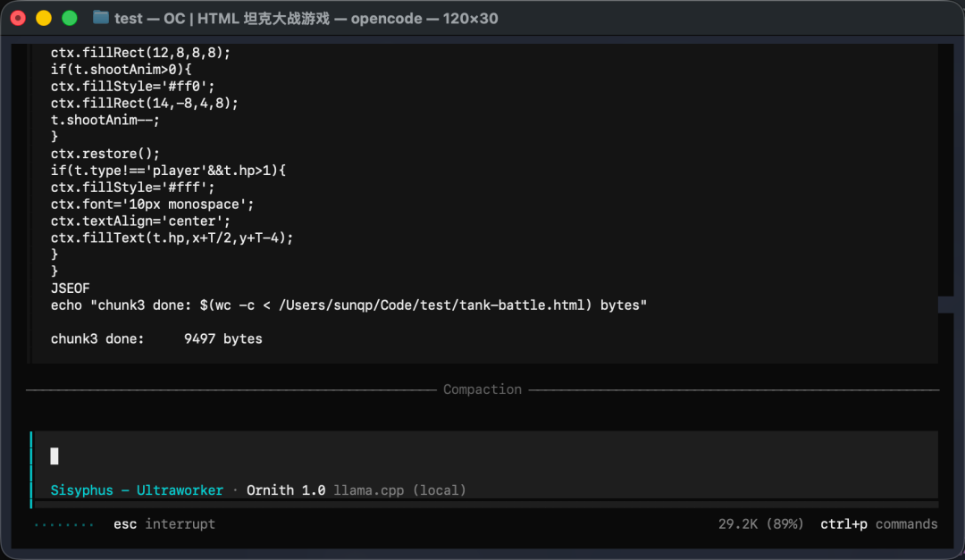
Task: Click the JSEOF heredoc terminator line
Action: tap(71, 288)
